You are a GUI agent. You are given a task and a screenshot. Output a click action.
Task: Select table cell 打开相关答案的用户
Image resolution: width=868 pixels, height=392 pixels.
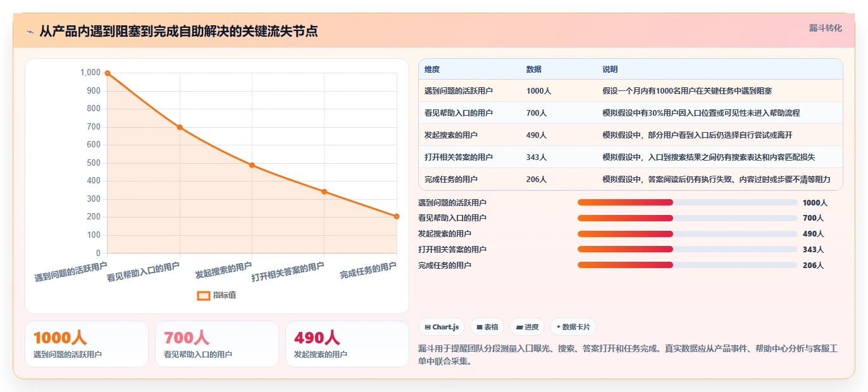click(459, 157)
